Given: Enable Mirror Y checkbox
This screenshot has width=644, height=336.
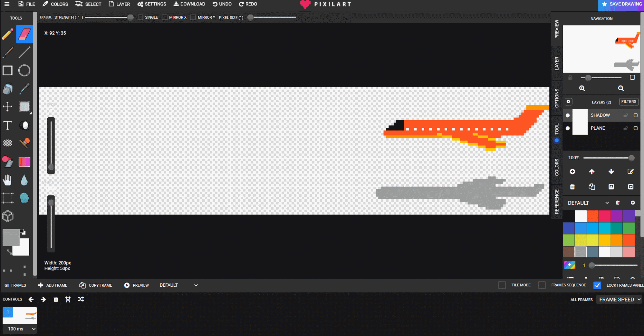Looking at the screenshot, I should click(x=193, y=17).
